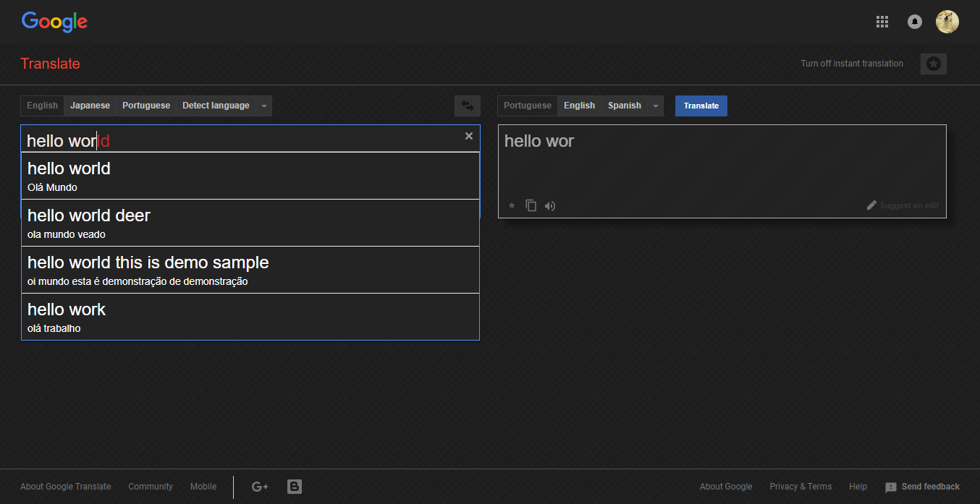Copy the translated text

coord(531,205)
